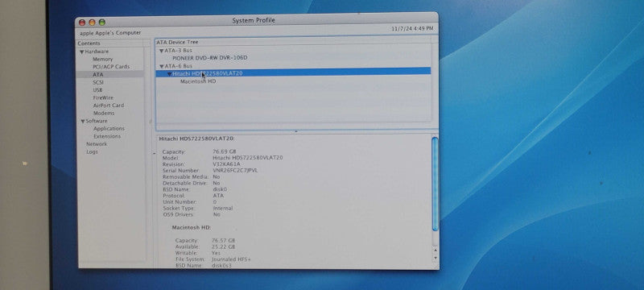The height and width of the screenshot is (290, 644).
Task: Click the File System value Journaled HFS+
Action: point(231,259)
